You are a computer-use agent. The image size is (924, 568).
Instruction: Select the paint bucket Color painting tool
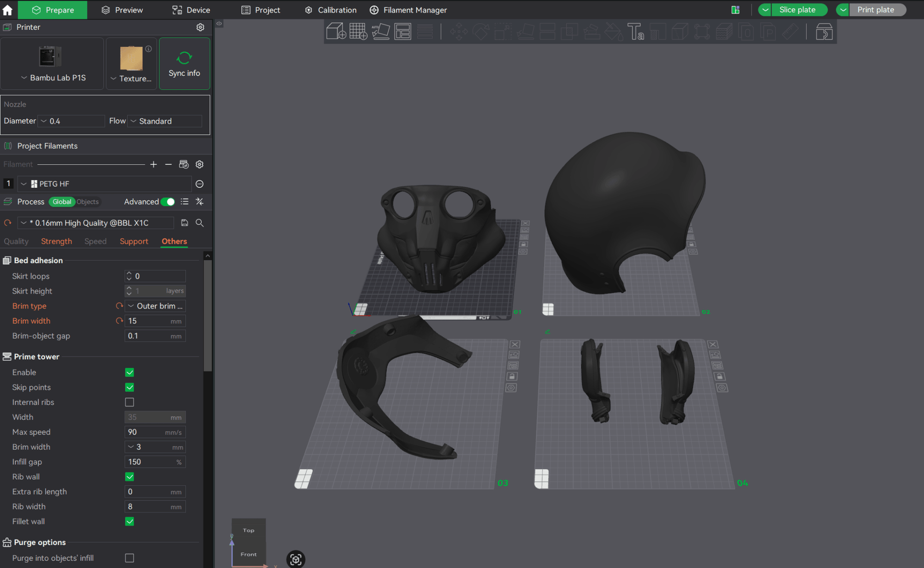click(614, 31)
